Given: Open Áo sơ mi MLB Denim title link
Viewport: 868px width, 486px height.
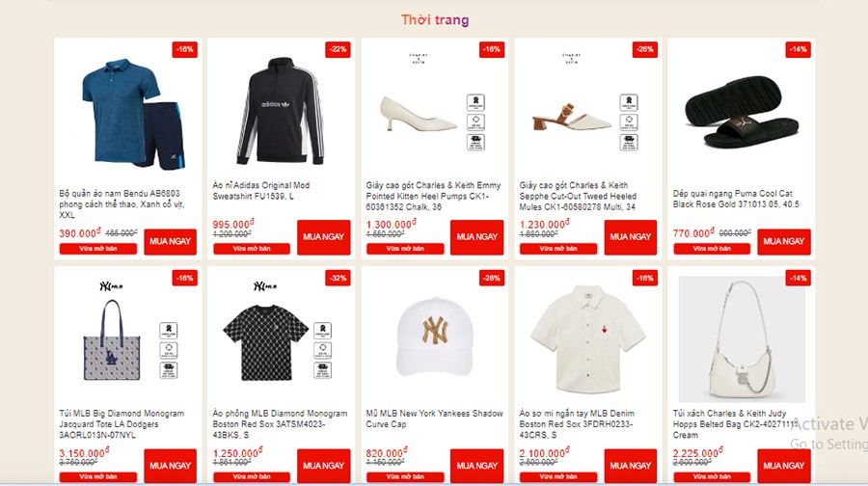Looking at the screenshot, I should [x=577, y=424].
